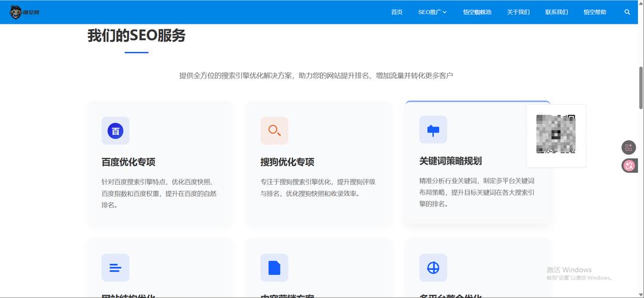Click the Baidu 百 service icon
Image resolution: width=644 pixels, height=298 pixels.
pos(115,131)
